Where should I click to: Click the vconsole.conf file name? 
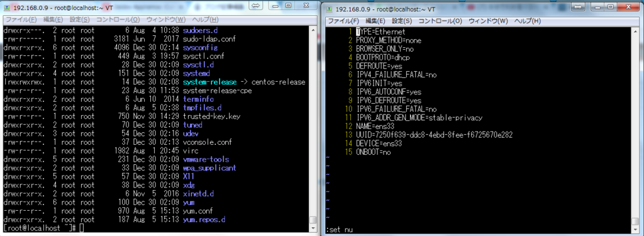click(x=207, y=142)
